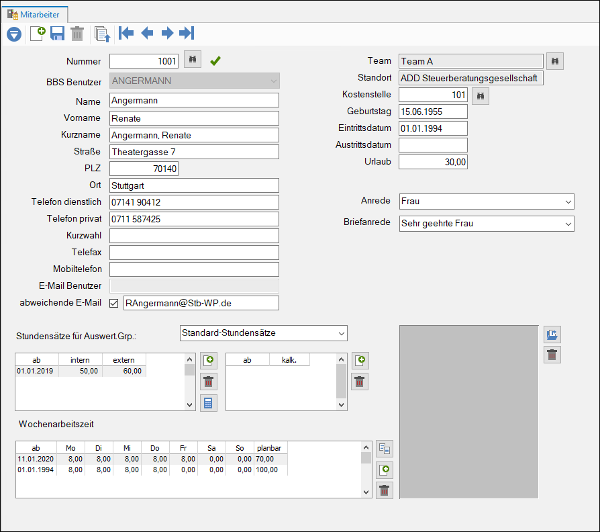Open the filter funnel icon in toolbar

14,34
